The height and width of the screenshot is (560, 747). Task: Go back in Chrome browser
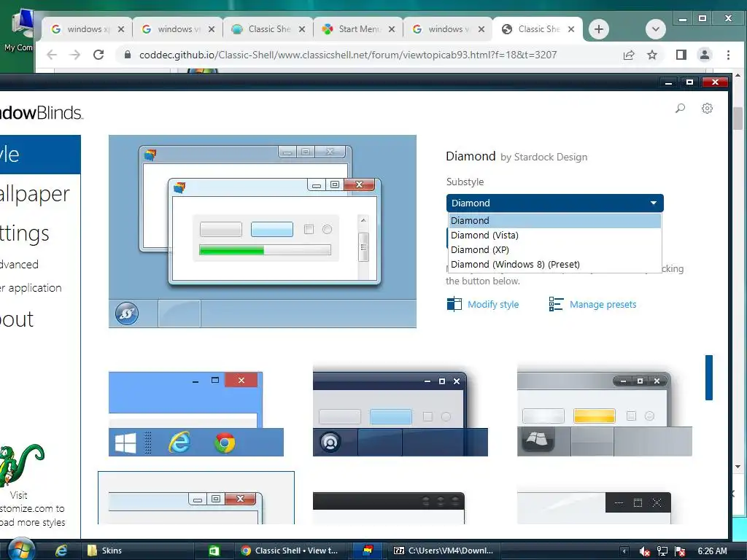(52, 55)
